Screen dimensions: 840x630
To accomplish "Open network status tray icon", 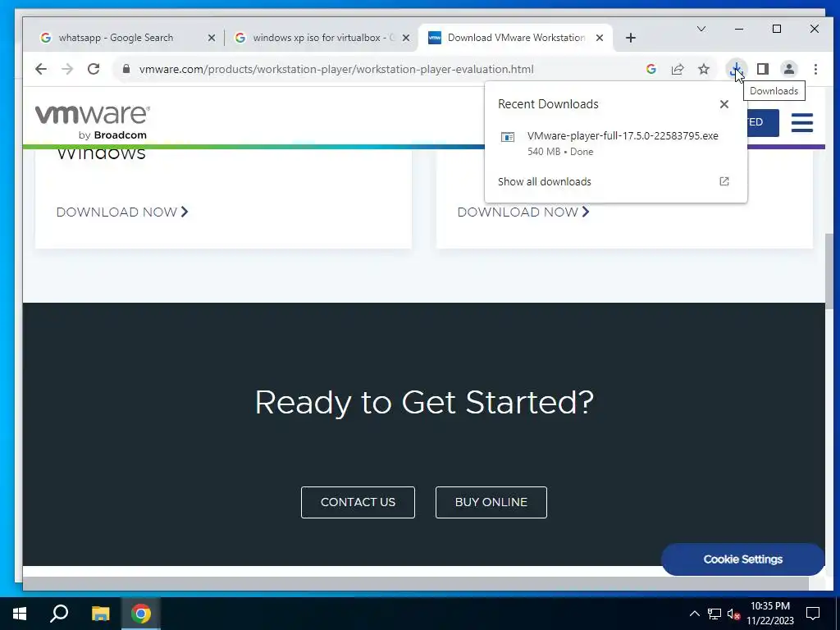I will pyautogui.click(x=714, y=614).
